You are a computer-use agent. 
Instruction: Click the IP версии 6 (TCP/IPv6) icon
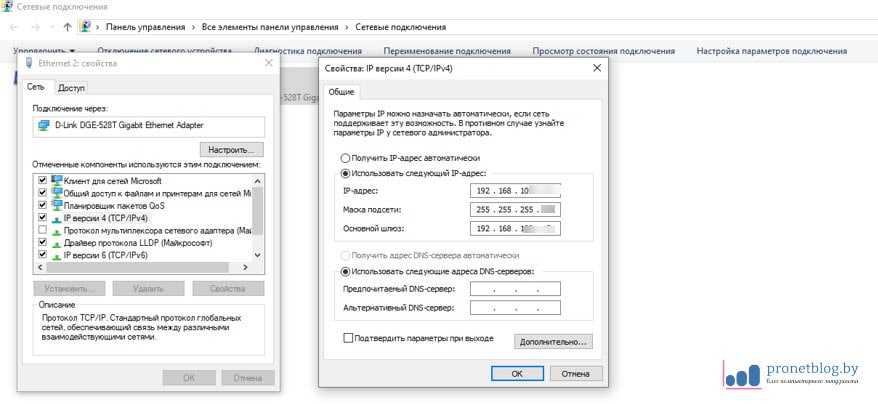click(x=56, y=255)
